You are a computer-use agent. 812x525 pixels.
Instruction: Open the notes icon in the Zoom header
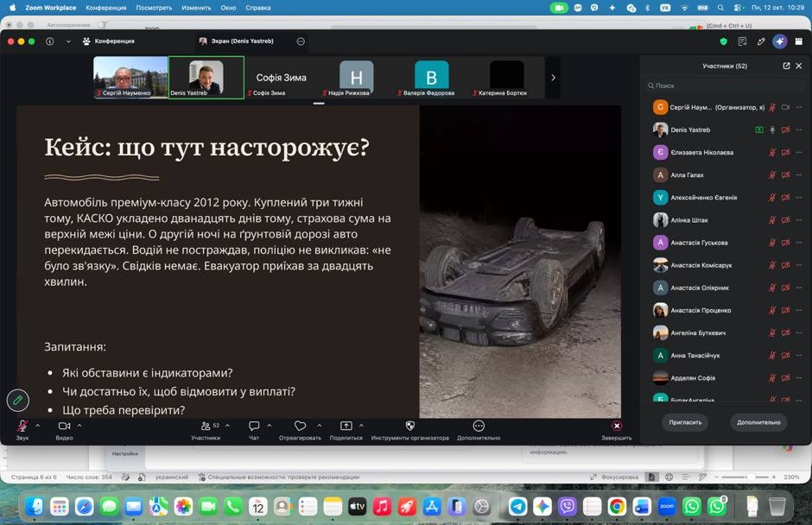point(743,41)
